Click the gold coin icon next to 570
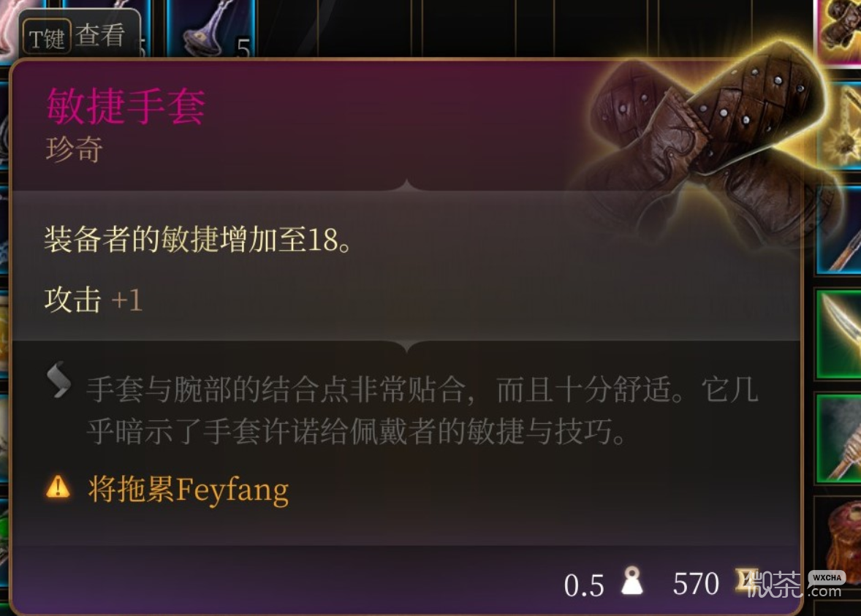The width and height of the screenshot is (861, 616). click(x=747, y=581)
